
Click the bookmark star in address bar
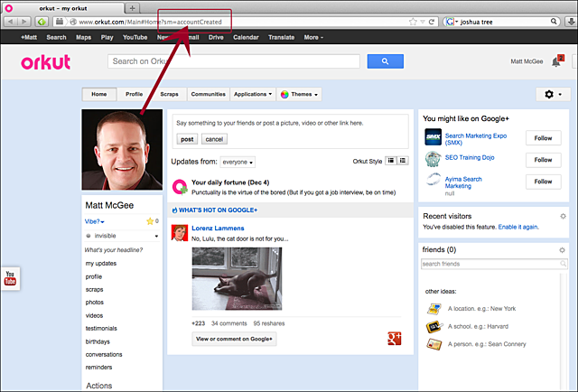tap(413, 22)
